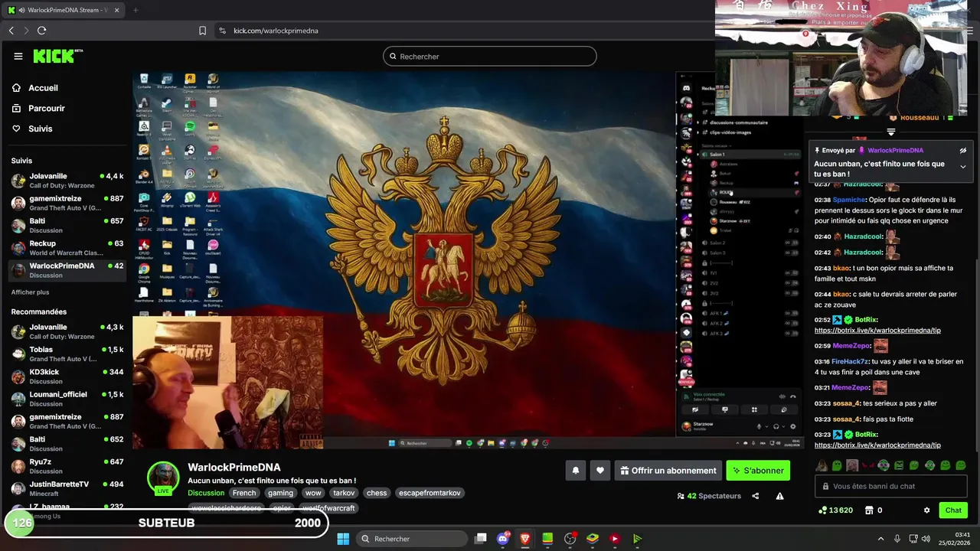Open the Reckup followed channel
This screenshot has height=551, width=980.
pos(67,248)
